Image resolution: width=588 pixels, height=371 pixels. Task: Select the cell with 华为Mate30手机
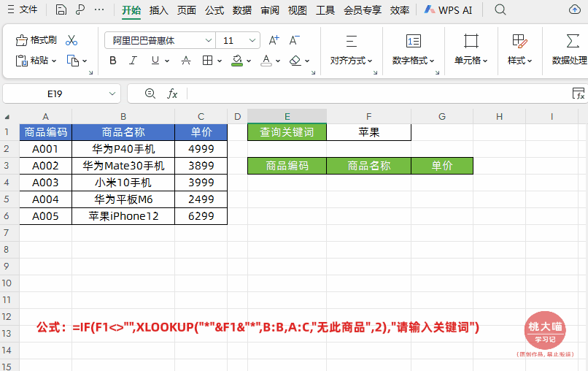(123, 166)
